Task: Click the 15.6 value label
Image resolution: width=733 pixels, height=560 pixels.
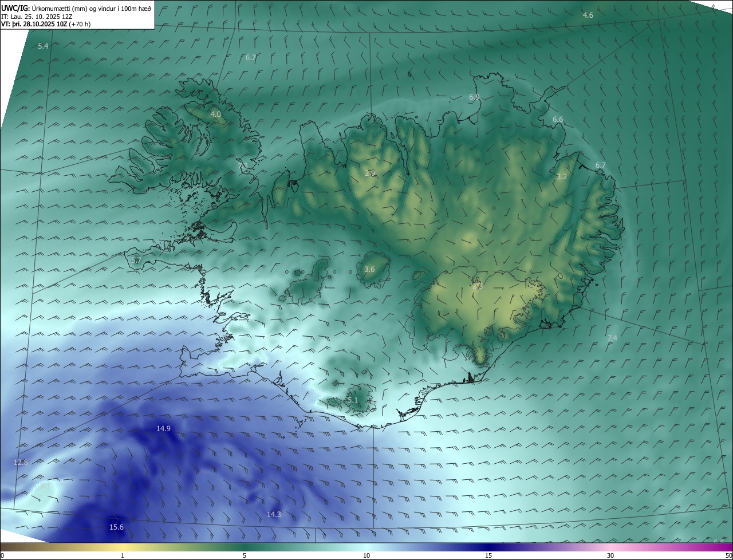Action: pos(116,527)
